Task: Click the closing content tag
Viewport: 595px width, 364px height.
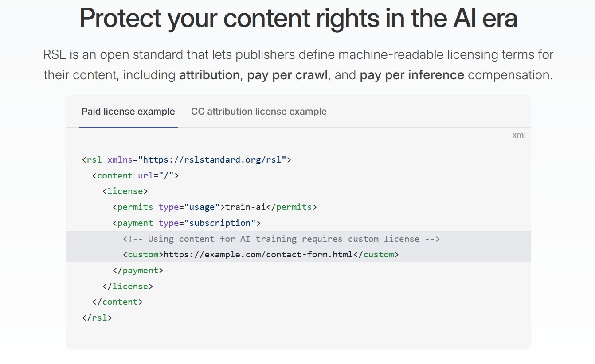Action: (117, 302)
